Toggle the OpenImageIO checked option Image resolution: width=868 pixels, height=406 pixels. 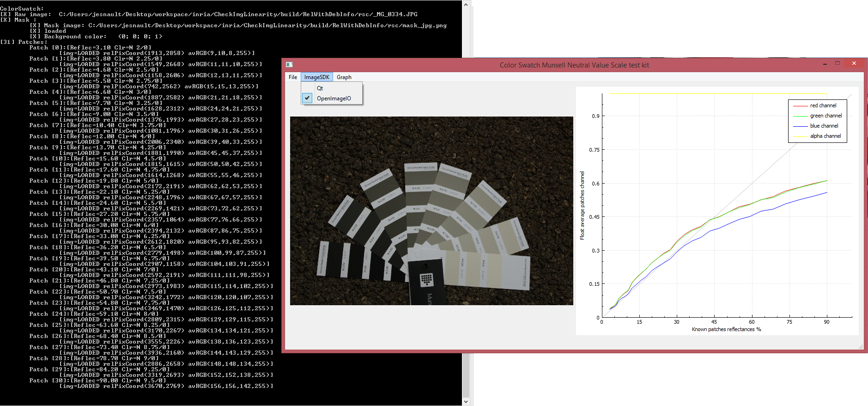tap(332, 98)
